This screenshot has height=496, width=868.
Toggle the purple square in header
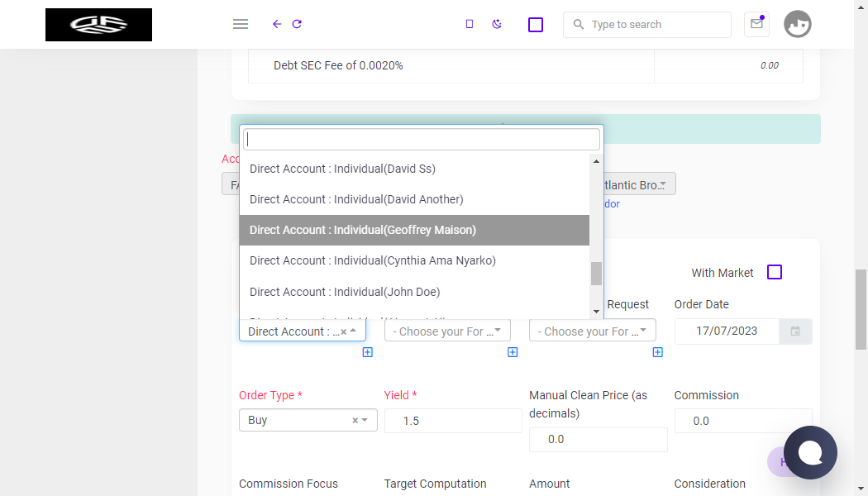click(536, 24)
